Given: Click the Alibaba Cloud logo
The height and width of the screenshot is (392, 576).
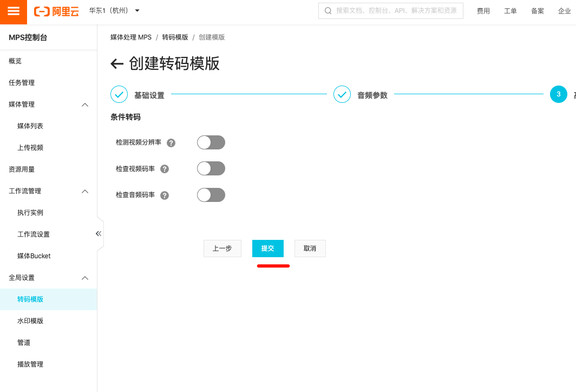Looking at the screenshot, I should [56, 11].
